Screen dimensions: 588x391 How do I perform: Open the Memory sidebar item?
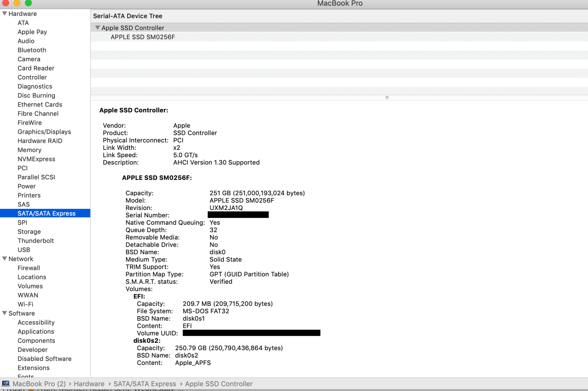[29, 150]
